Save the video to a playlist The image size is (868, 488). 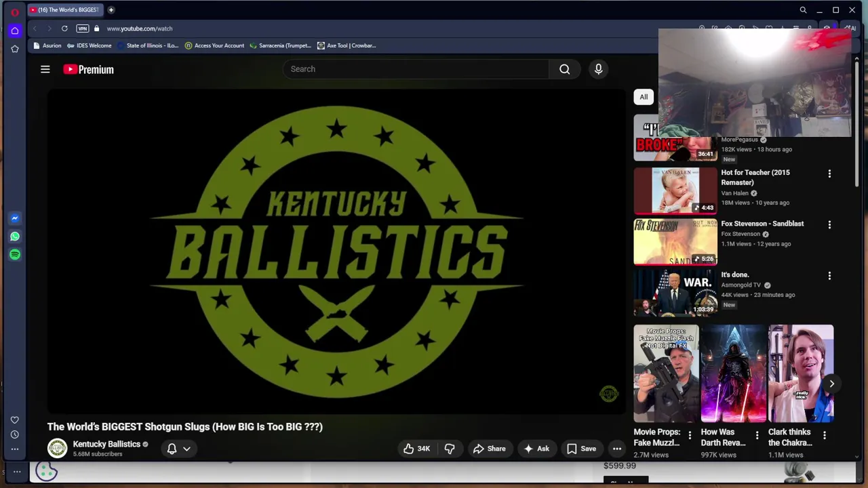pos(581,449)
